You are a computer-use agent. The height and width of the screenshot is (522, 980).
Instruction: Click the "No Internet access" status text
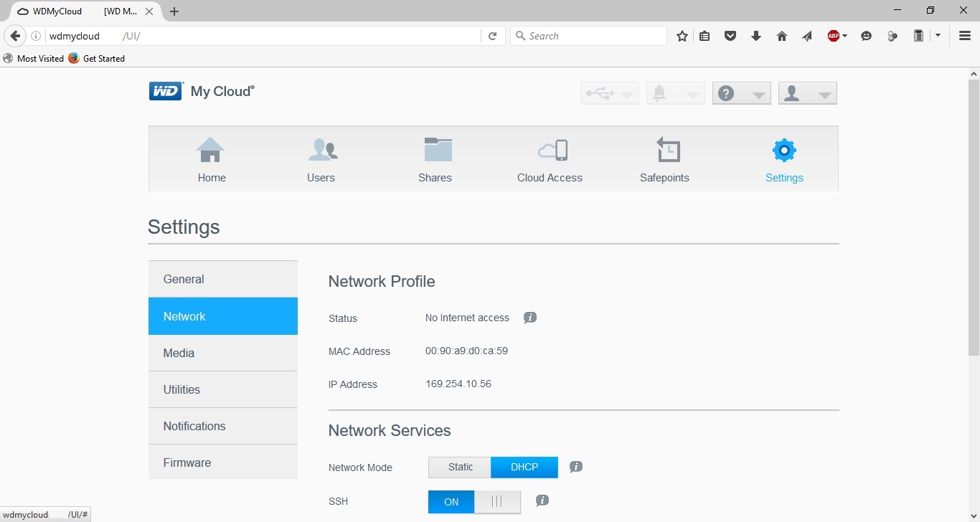[467, 318]
